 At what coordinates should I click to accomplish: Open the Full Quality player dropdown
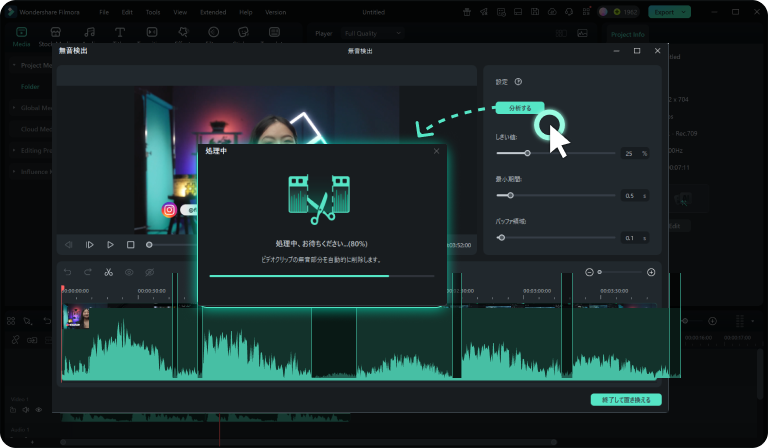point(372,33)
